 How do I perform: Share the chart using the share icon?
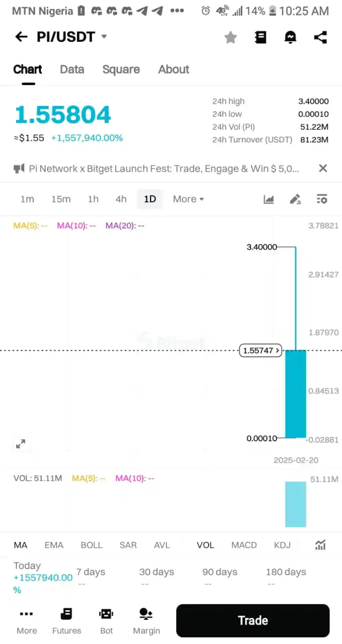(320, 37)
